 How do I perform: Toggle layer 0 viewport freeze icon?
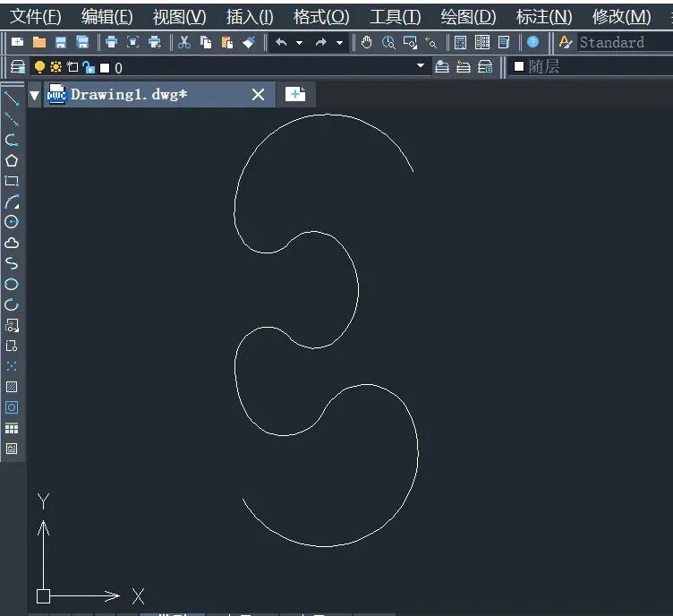(72, 66)
